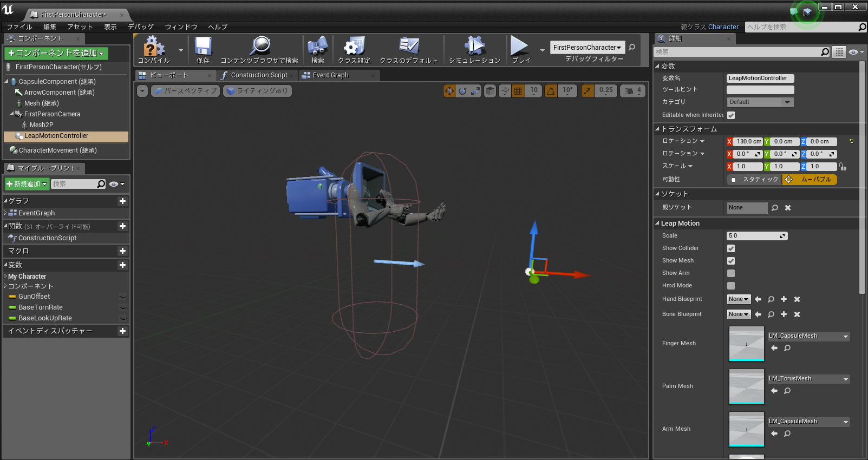Click the Class Settings toolbar icon
The width and height of the screenshot is (868, 460).
[x=354, y=49]
